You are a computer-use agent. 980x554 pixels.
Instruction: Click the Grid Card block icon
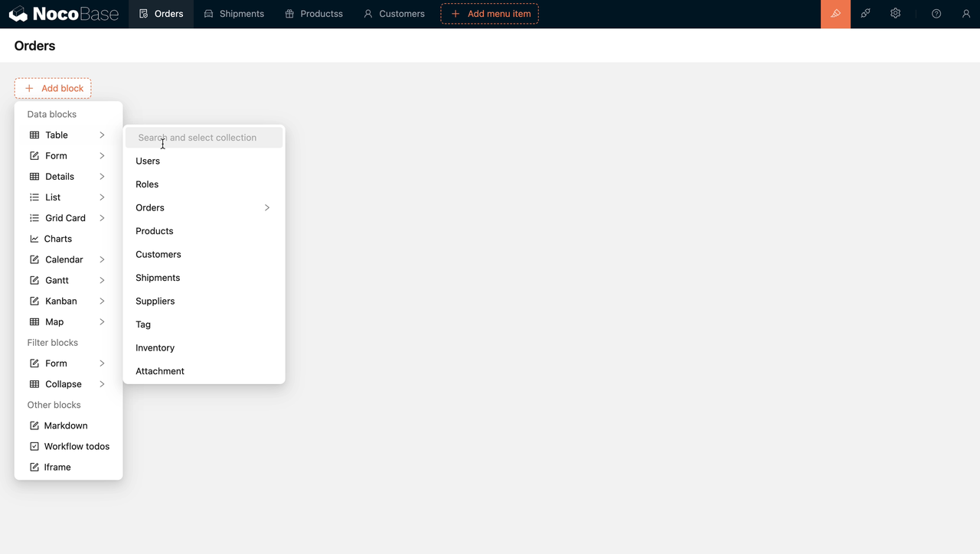tap(34, 218)
